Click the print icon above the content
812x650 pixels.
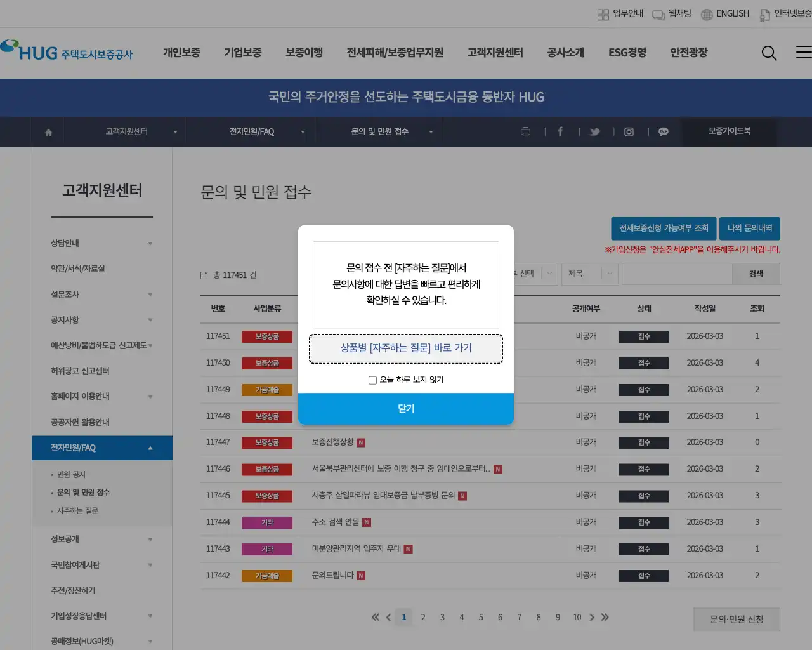coord(525,132)
